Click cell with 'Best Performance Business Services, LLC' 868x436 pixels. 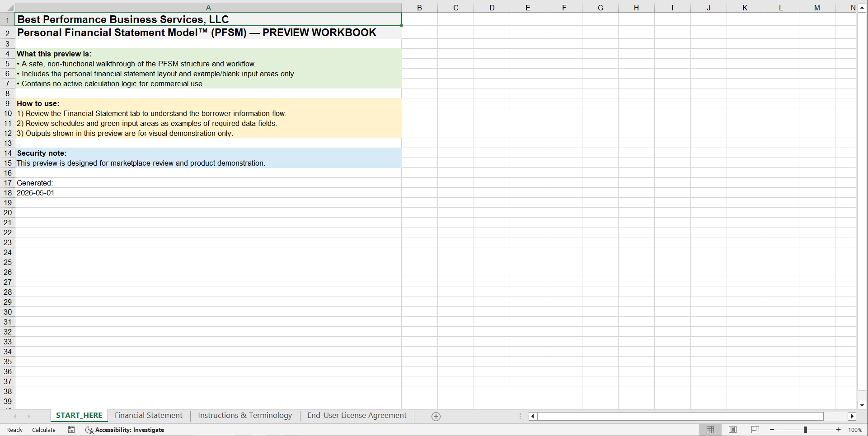208,19
